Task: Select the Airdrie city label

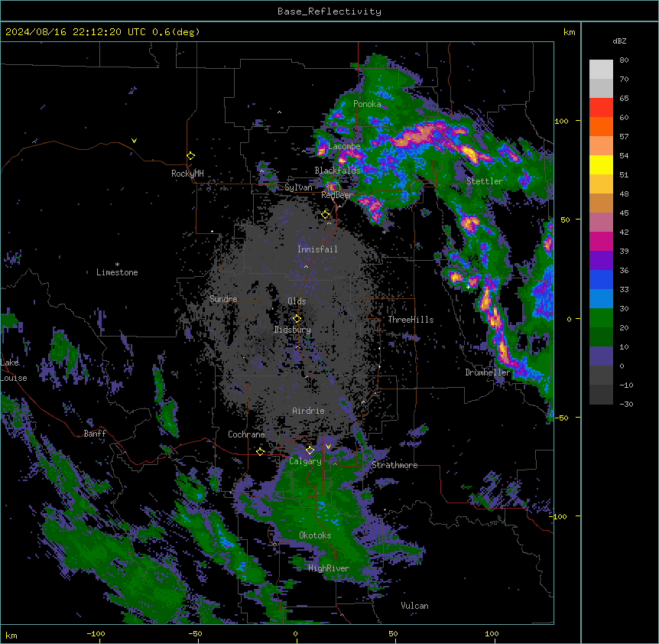Action: click(308, 411)
